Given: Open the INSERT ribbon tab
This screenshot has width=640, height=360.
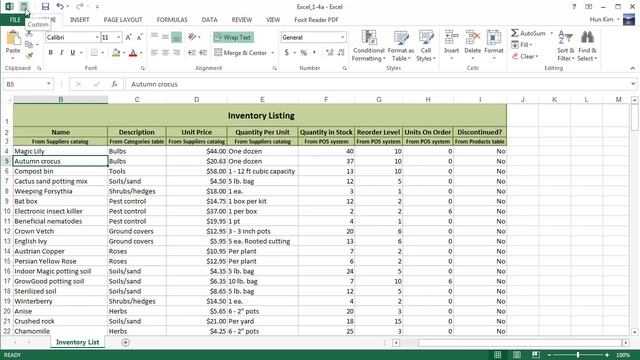Looking at the screenshot, I should click(80, 20).
